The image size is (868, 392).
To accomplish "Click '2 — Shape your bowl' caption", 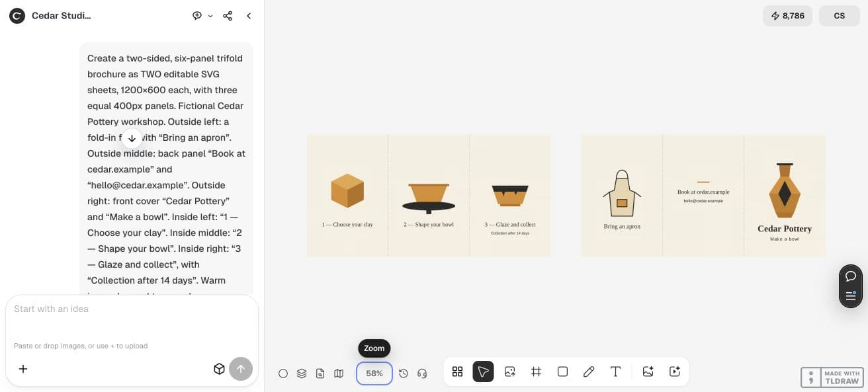I will [429, 225].
